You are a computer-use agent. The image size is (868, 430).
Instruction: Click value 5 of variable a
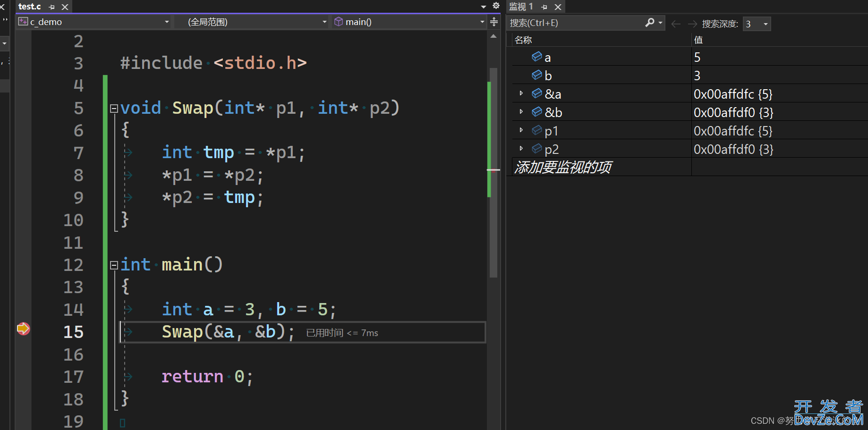coord(698,57)
